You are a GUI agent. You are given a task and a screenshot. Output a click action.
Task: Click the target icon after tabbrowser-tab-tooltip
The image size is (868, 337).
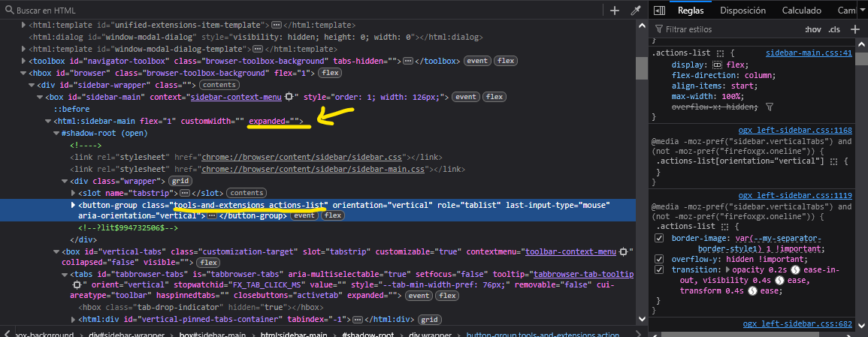77,285
